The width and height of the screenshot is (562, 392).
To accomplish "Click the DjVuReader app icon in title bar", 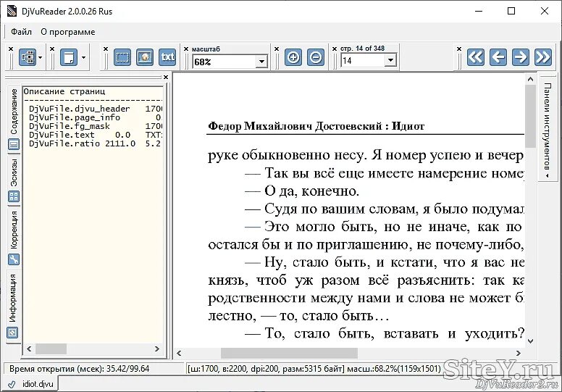I will click(x=12, y=11).
